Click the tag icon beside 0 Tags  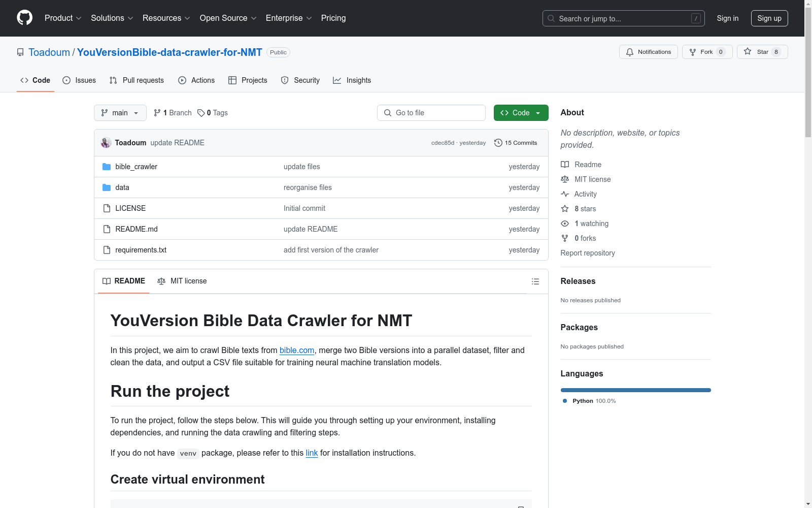click(x=201, y=113)
